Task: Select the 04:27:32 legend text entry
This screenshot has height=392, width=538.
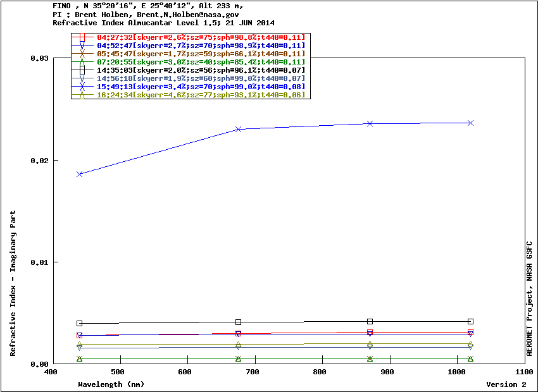Action: click(x=201, y=37)
